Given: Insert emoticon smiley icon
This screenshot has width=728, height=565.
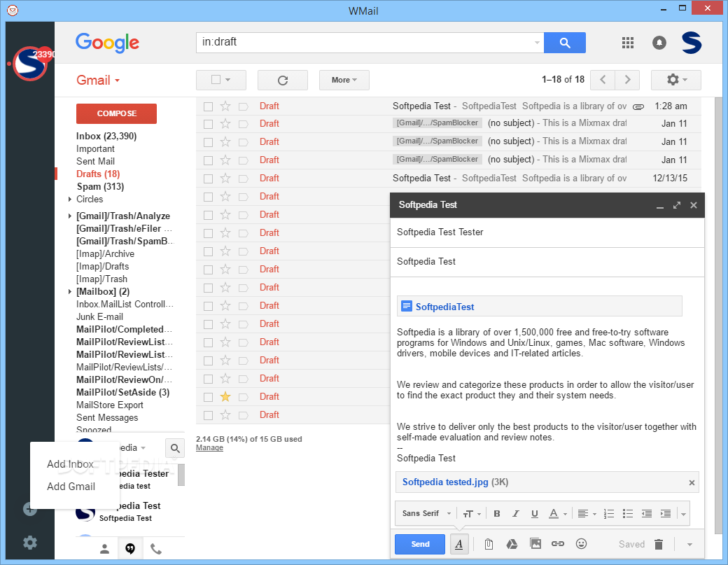Looking at the screenshot, I should [581, 543].
